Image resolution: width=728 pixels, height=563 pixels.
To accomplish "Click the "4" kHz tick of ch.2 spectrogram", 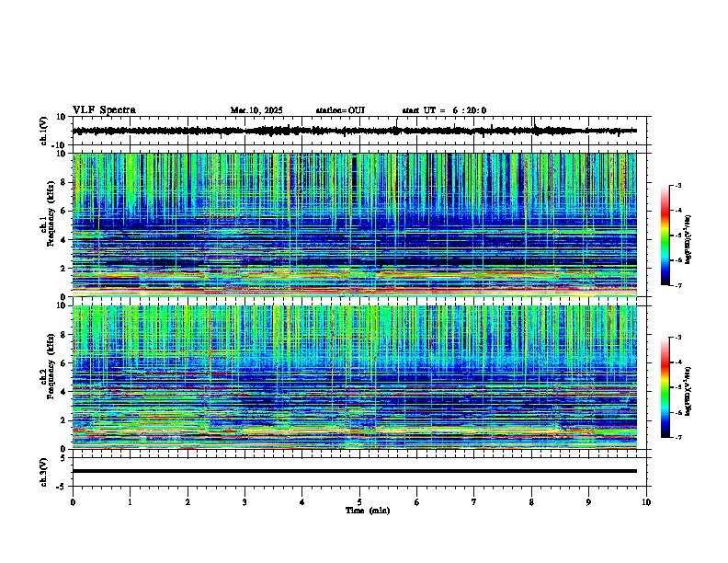I will tap(65, 392).
